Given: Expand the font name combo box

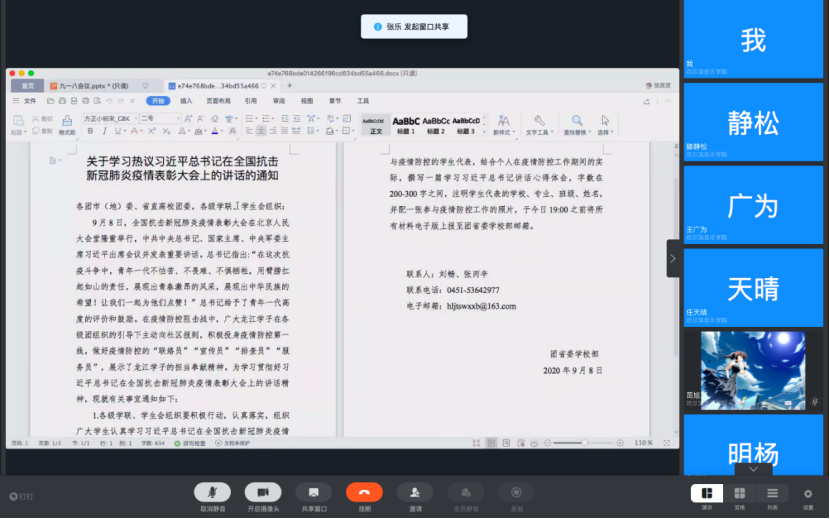Looking at the screenshot, I should [x=131, y=118].
